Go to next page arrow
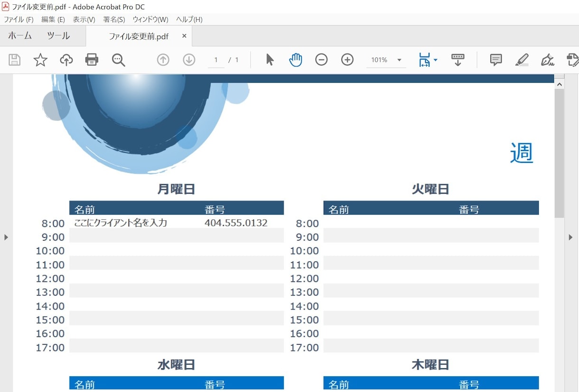 (x=189, y=60)
